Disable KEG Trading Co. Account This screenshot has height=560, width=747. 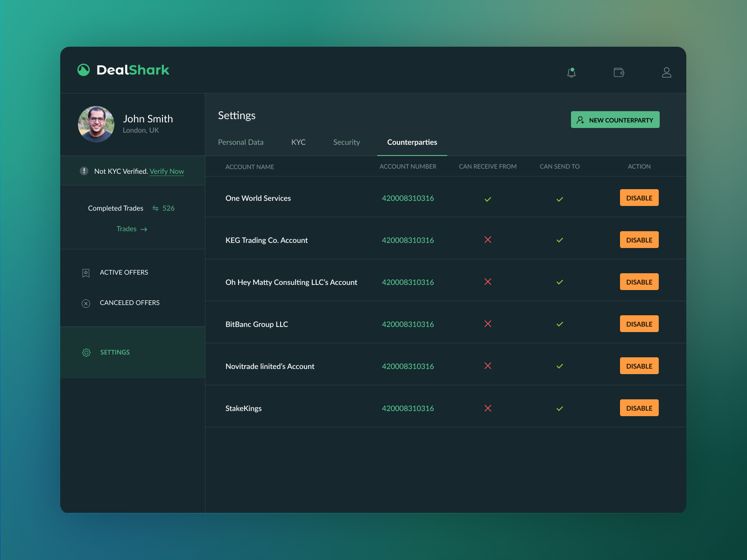tap(639, 240)
